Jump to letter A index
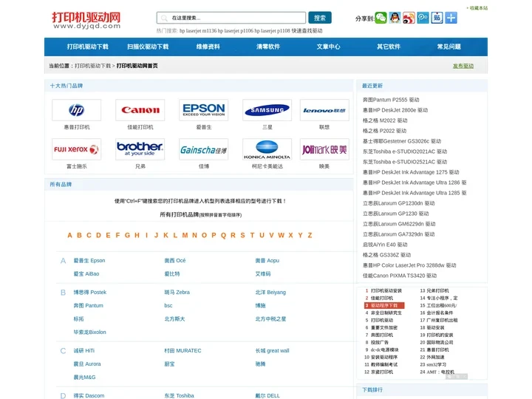The height and width of the screenshot is (399, 532). coord(69,235)
